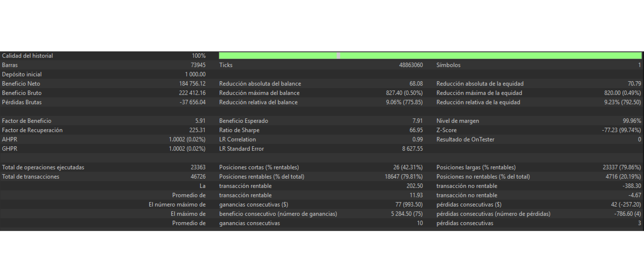
Task: Click the 'Depósito inicial' value 1 000.00
Action: pos(195,74)
